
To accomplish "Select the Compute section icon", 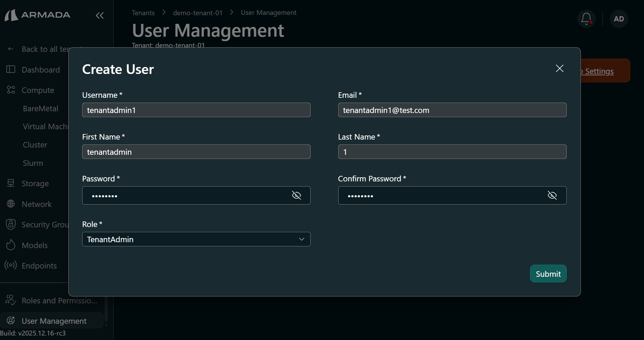I will [11, 90].
